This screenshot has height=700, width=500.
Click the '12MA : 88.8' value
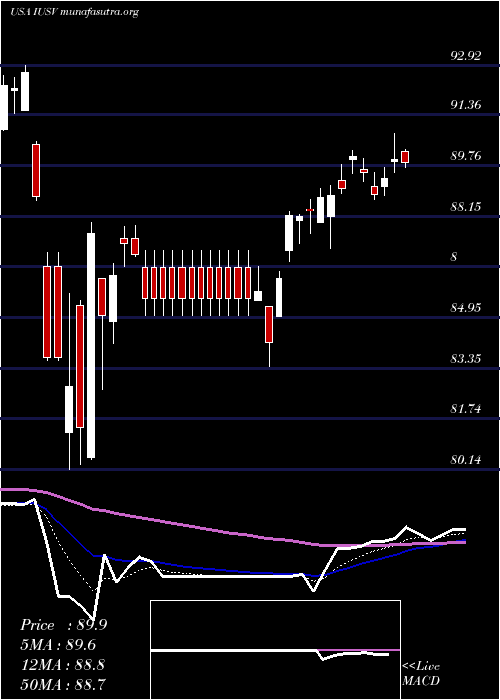(62, 664)
